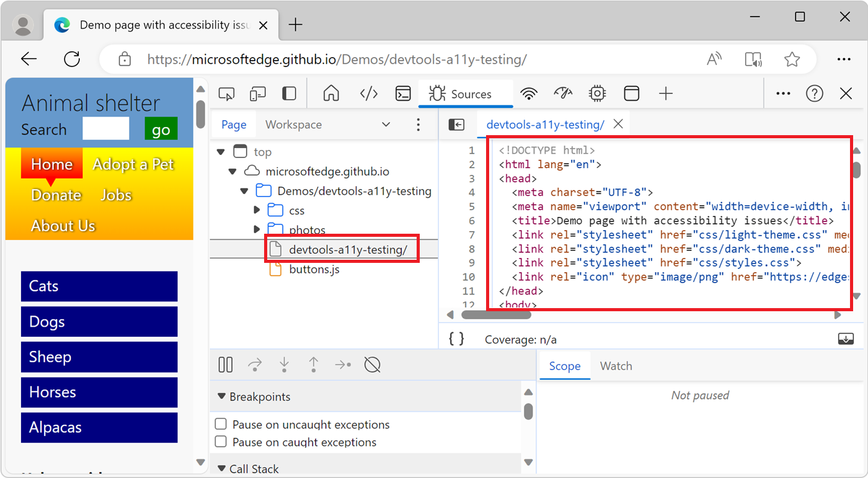Select the inspect element tool
The image size is (868, 478).
226,93
